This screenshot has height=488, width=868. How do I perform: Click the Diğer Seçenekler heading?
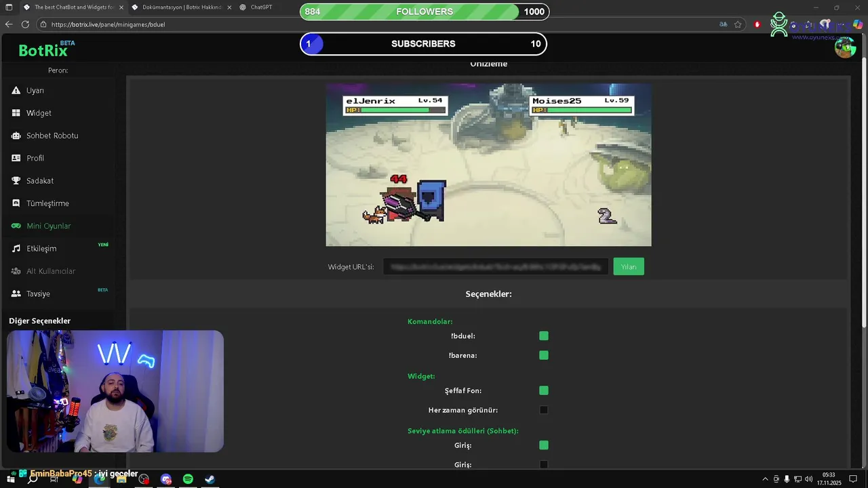tap(40, 321)
